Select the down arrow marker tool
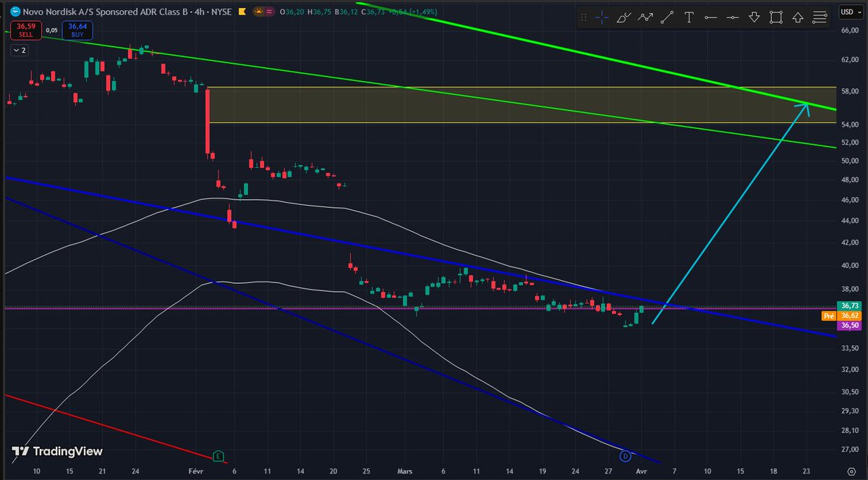 coord(754,17)
